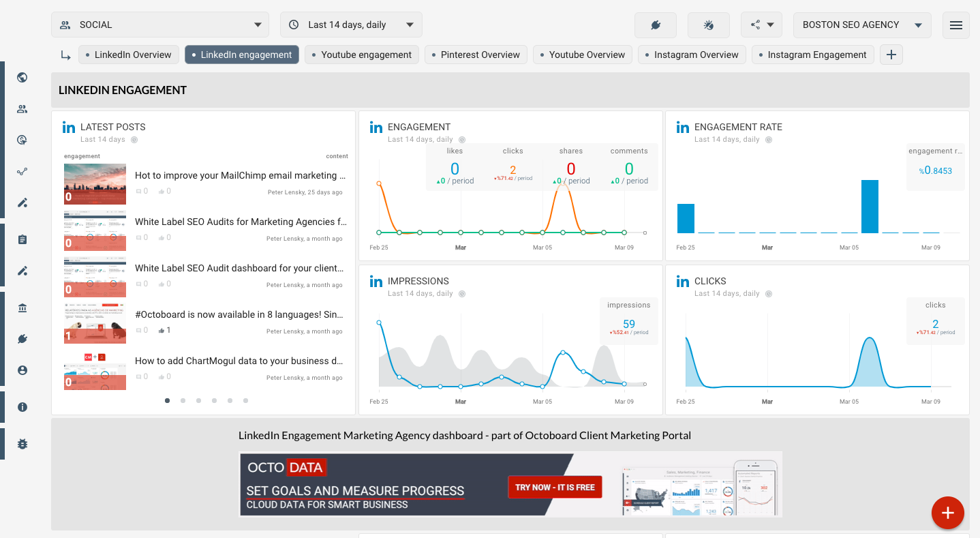Open the SOCIAL category dropdown
Image resolution: width=980 pixels, height=538 pixels.
click(x=160, y=25)
